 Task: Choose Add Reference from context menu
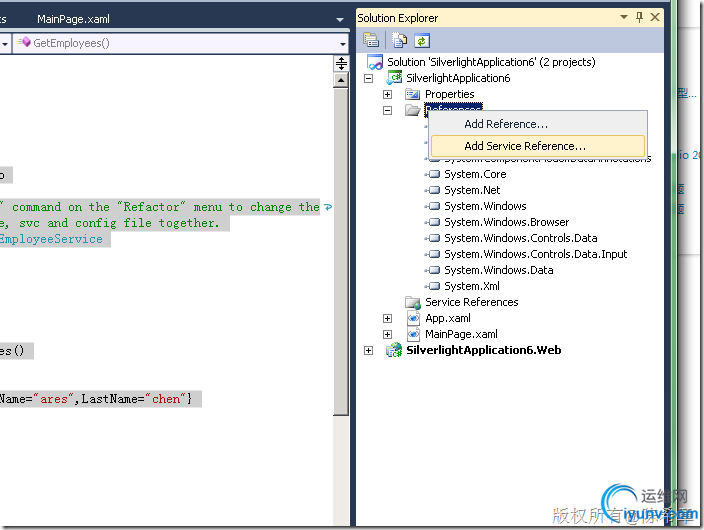click(506, 124)
